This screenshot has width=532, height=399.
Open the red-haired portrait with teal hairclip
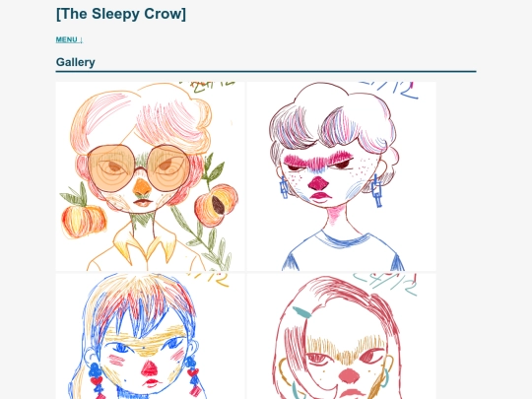tap(341, 336)
